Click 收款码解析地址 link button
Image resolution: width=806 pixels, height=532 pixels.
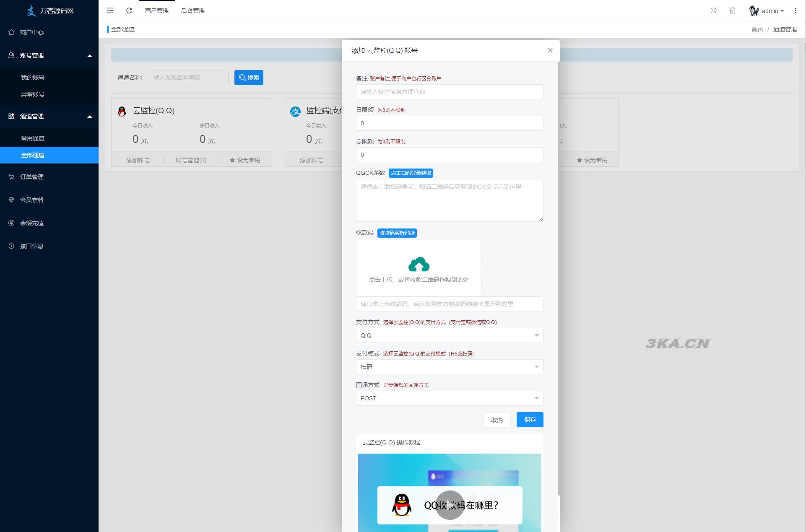point(398,233)
